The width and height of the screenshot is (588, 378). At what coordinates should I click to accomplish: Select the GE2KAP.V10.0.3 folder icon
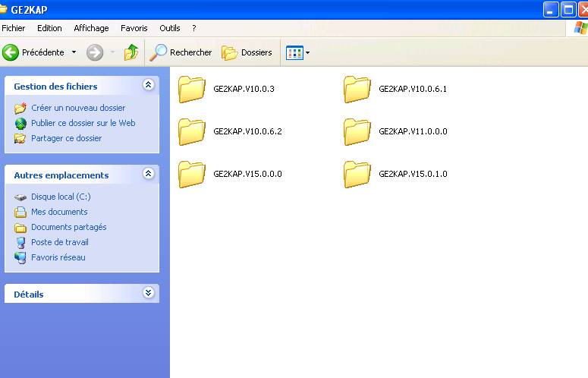tap(192, 90)
